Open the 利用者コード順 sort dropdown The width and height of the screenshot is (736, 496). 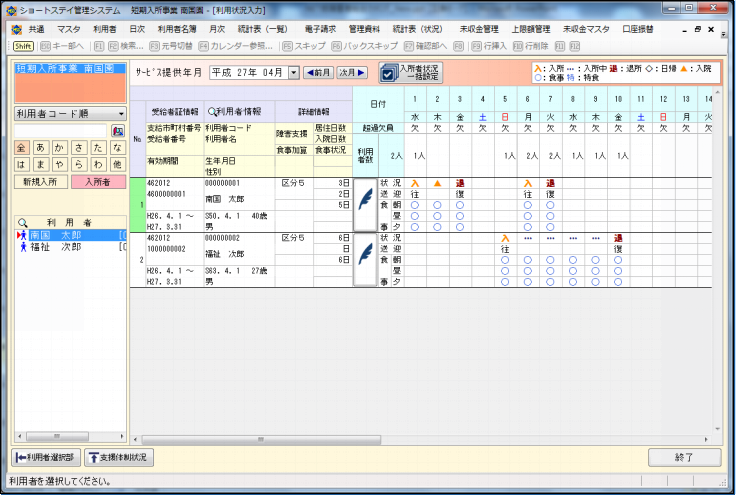pos(69,114)
